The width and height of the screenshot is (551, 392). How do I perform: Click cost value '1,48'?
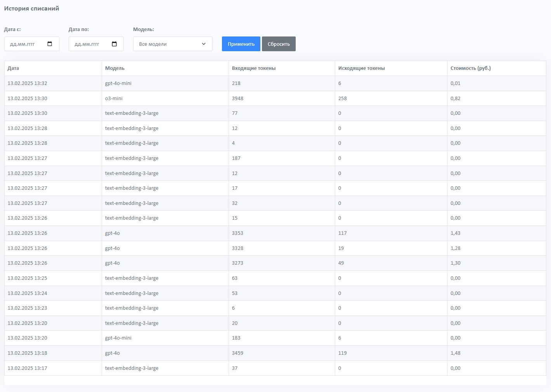[456, 353]
